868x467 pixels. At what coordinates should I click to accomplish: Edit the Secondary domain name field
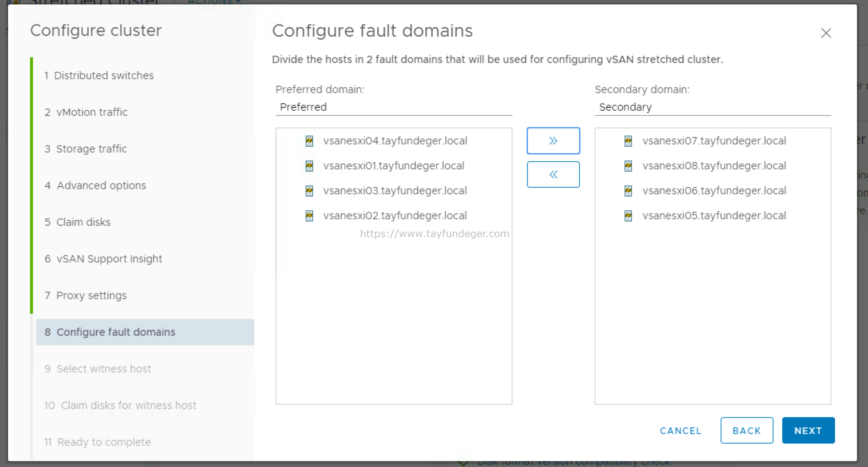click(x=713, y=107)
